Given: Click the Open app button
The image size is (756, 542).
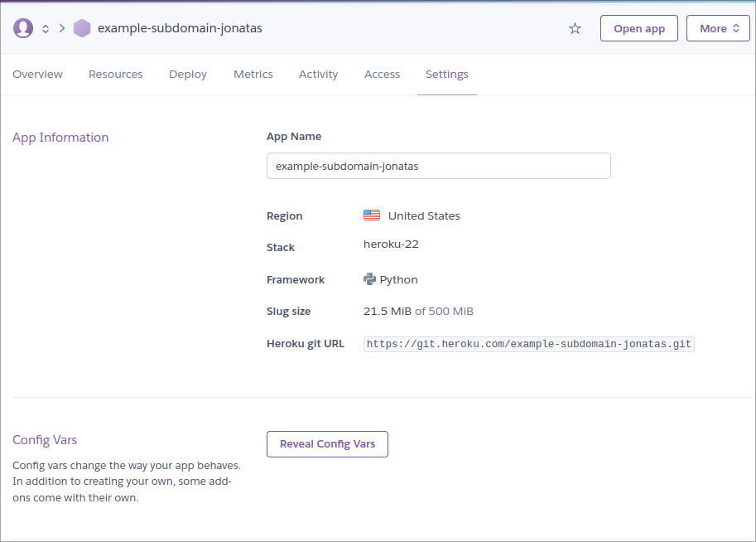Looking at the screenshot, I should [x=639, y=28].
